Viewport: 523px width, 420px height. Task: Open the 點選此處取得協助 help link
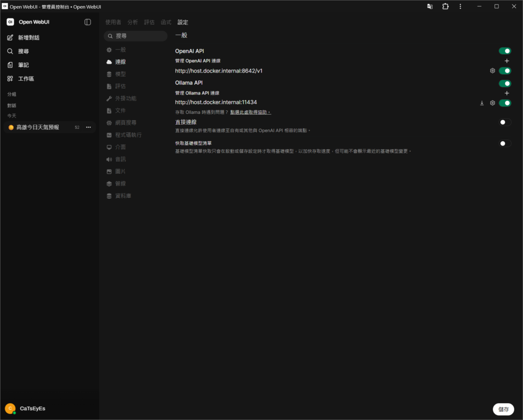(250, 112)
